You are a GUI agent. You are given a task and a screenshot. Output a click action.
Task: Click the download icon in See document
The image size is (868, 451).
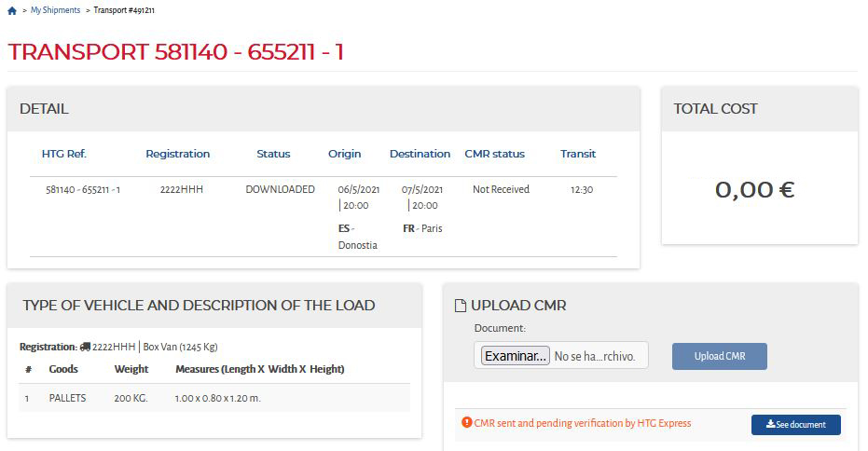pyautogui.click(x=770, y=424)
